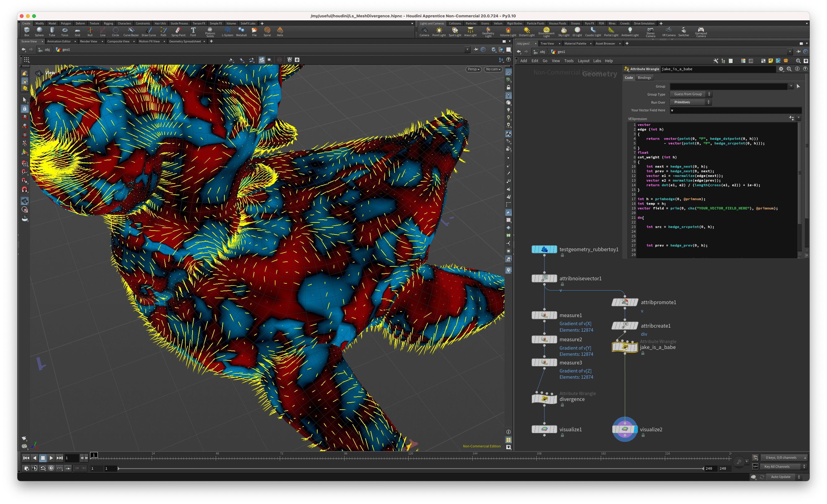Open the Geometry Spreadsheet tab

[x=184, y=41]
